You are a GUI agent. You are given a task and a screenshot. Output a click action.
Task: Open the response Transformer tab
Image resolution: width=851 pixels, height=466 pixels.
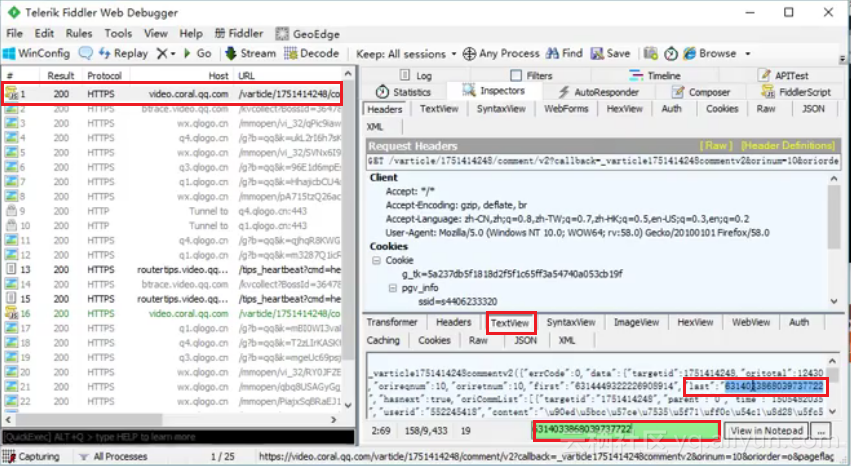[x=392, y=322]
